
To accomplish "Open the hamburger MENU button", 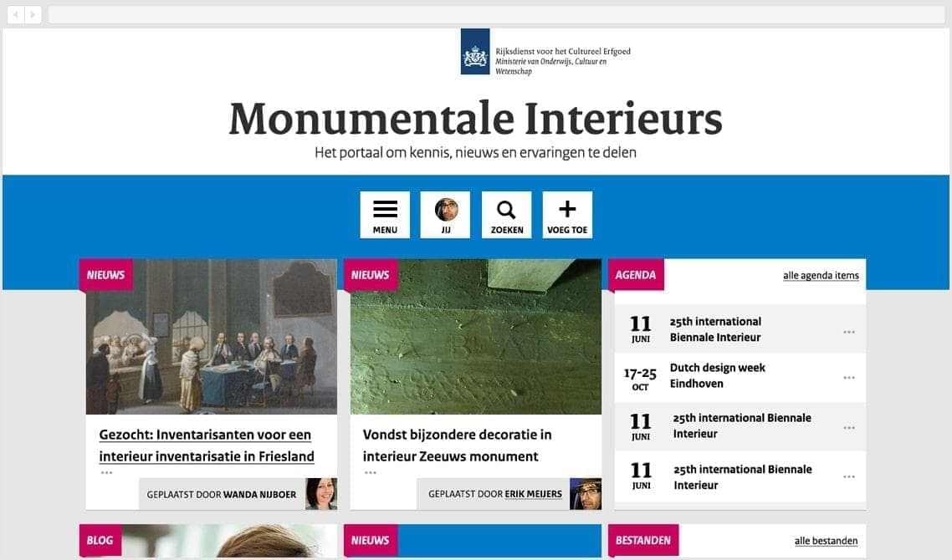I will (385, 215).
